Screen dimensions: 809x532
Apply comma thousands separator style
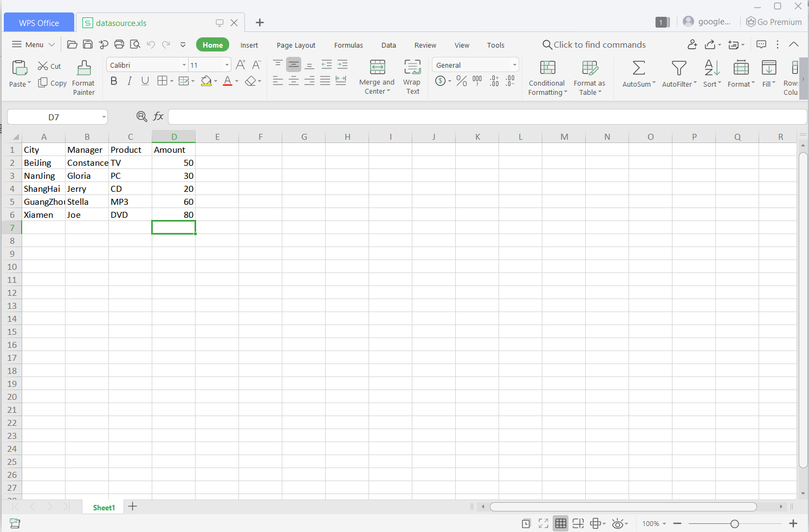[x=477, y=81]
